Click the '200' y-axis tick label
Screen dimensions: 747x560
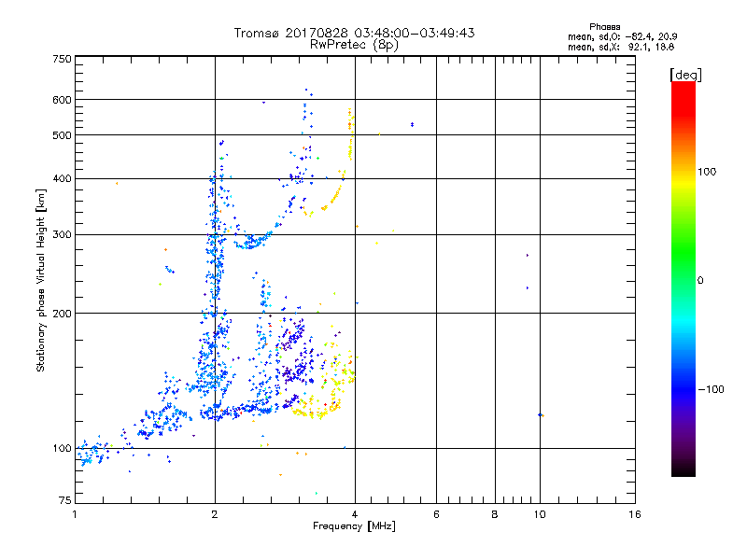click(62, 314)
